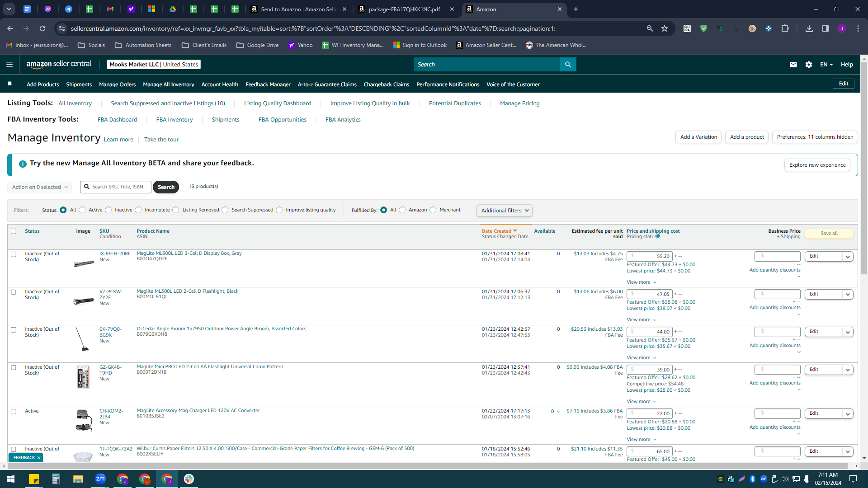
Task: Select the checkbox for SKU IX-RFFH-20RF
Action: (x=14, y=254)
